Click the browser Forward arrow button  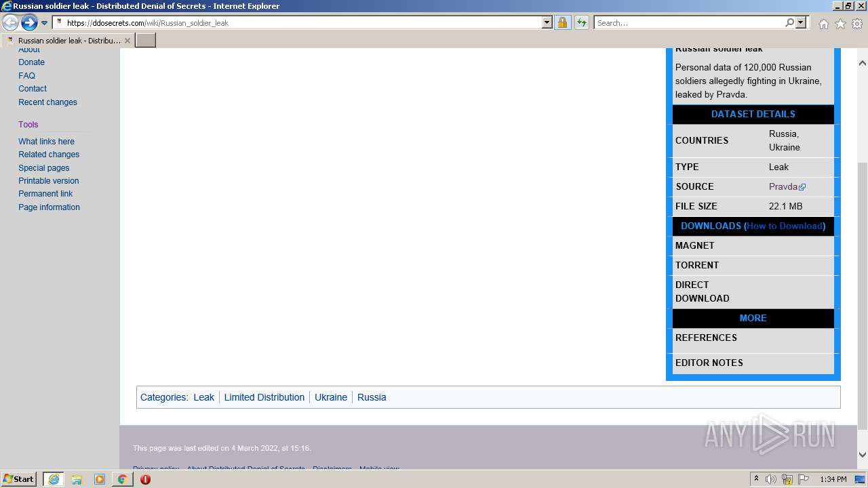point(28,23)
